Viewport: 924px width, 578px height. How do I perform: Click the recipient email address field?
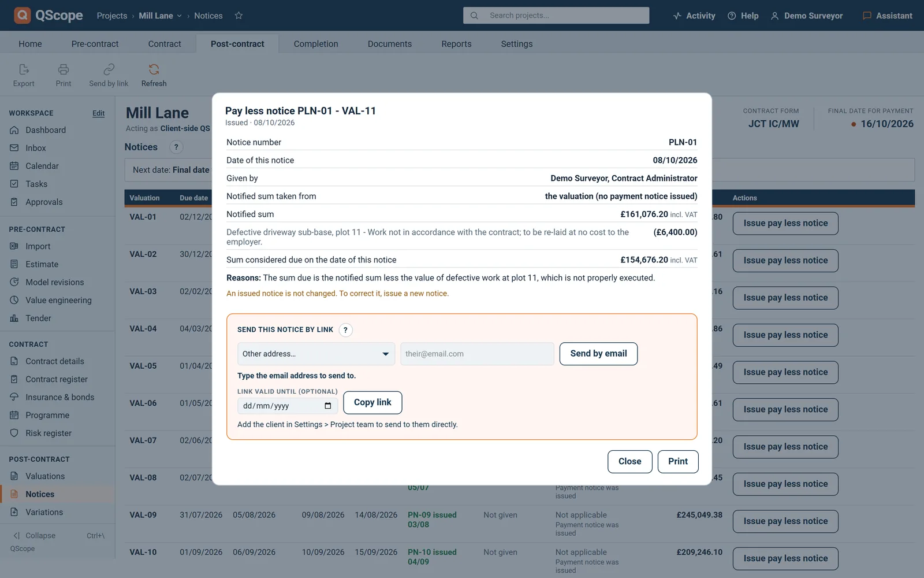click(x=477, y=354)
